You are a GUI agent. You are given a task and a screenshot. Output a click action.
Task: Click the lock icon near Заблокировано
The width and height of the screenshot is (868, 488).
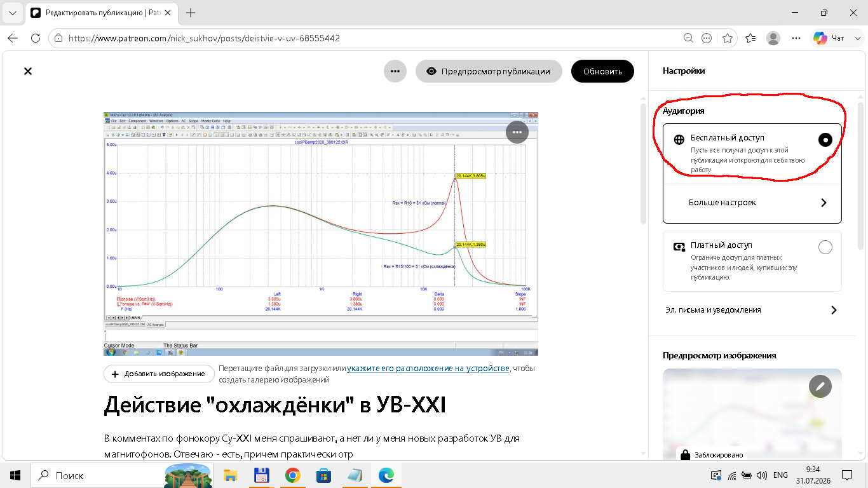(x=684, y=455)
